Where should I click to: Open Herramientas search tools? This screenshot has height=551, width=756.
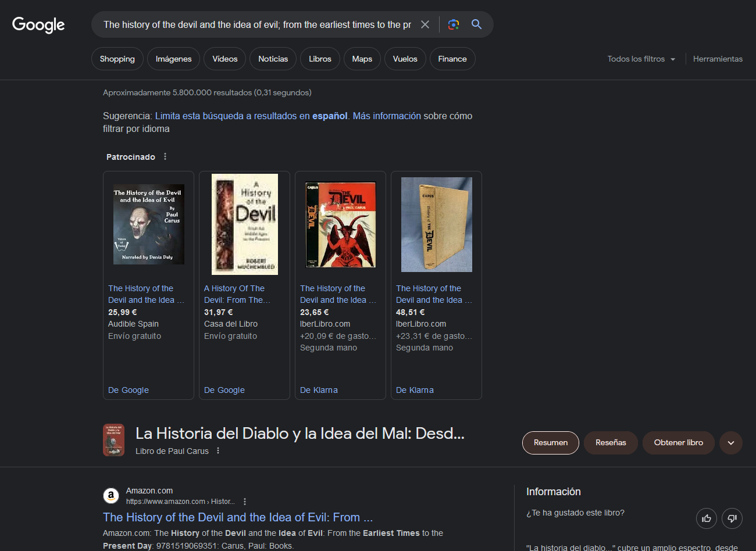(718, 59)
